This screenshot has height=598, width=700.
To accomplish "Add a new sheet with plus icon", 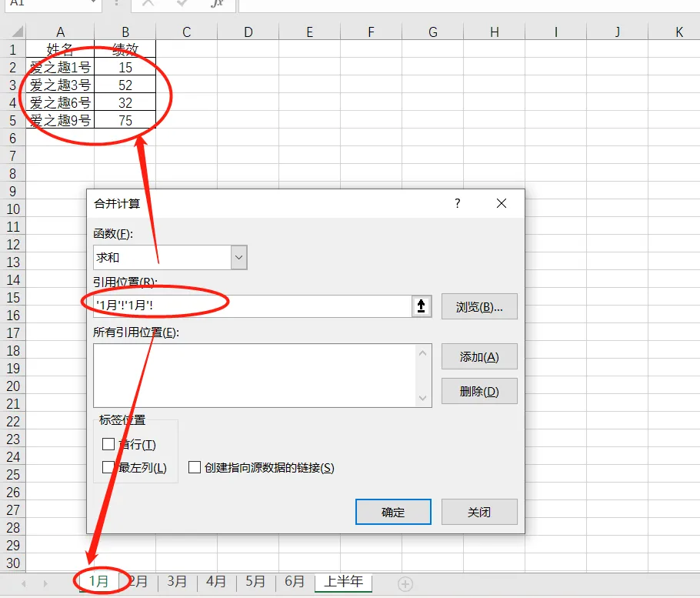I will coord(405,583).
